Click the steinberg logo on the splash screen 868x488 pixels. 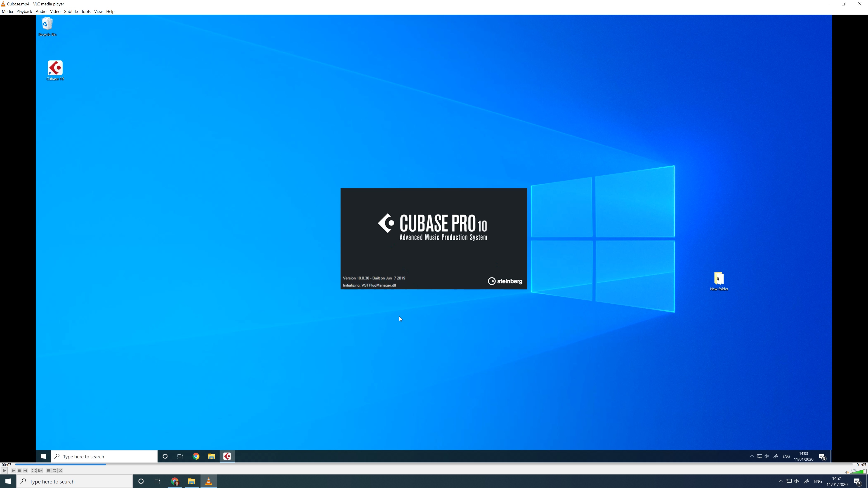click(505, 281)
